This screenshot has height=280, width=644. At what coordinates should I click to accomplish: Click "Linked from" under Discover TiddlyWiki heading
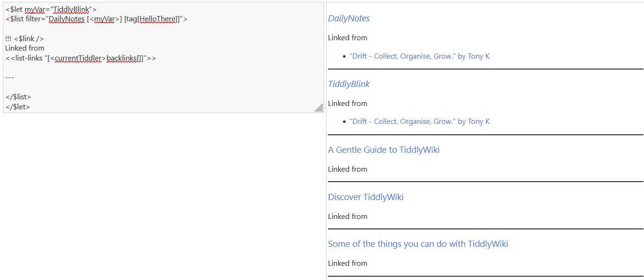pyautogui.click(x=347, y=217)
